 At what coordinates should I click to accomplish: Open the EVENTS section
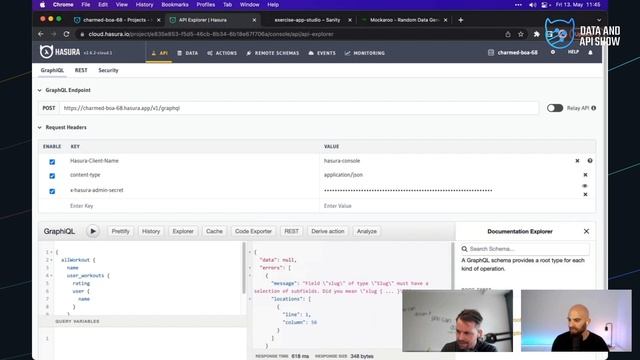click(x=322, y=53)
